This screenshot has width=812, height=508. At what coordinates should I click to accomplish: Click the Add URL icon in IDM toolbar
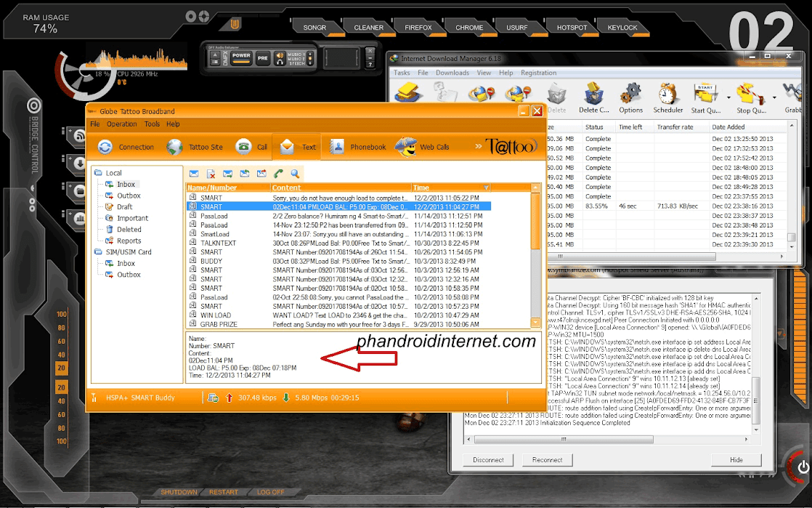409,93
